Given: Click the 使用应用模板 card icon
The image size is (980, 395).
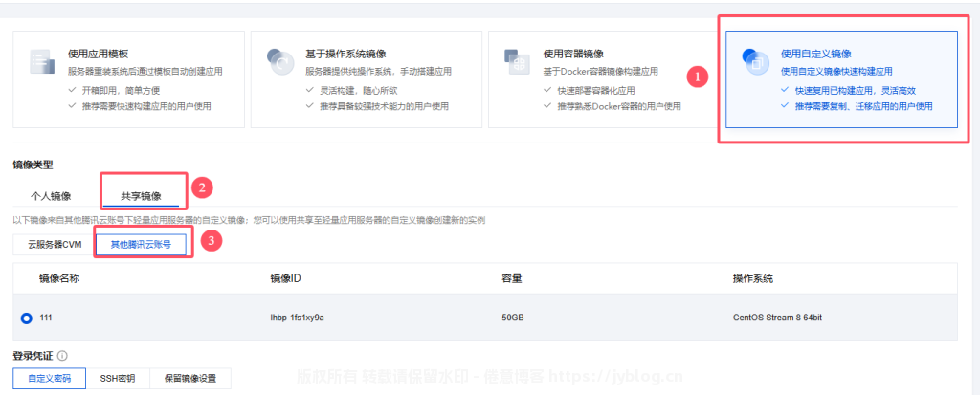Looking at the screenshot, I should 41,63.
